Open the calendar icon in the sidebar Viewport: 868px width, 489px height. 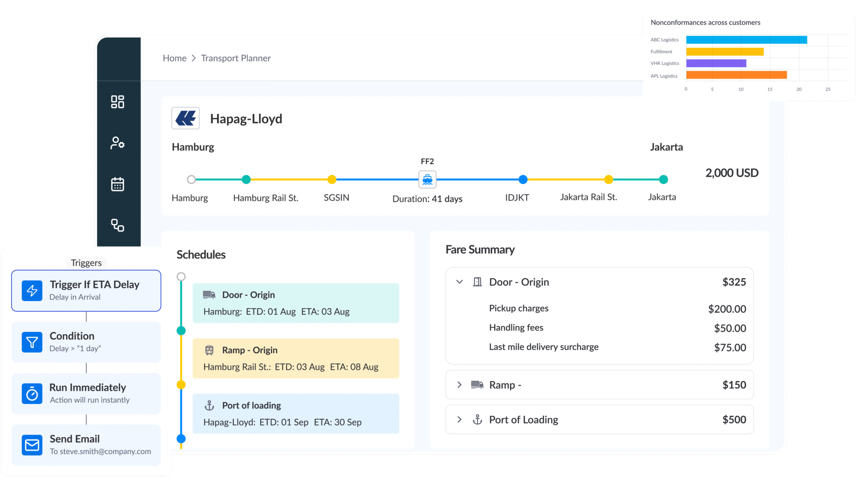pos(118,184)
